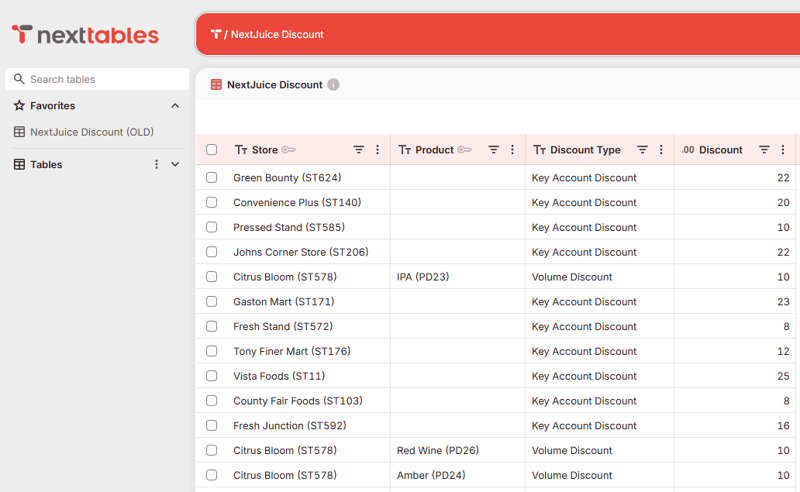Open three-dot menu in Discount Type column

(661, 150)
